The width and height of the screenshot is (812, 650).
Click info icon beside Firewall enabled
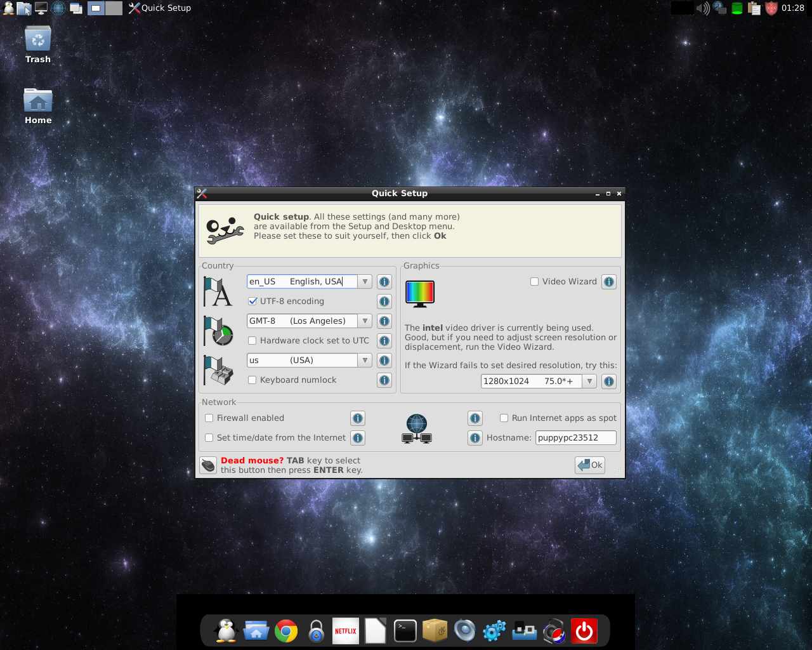[358, 418]
